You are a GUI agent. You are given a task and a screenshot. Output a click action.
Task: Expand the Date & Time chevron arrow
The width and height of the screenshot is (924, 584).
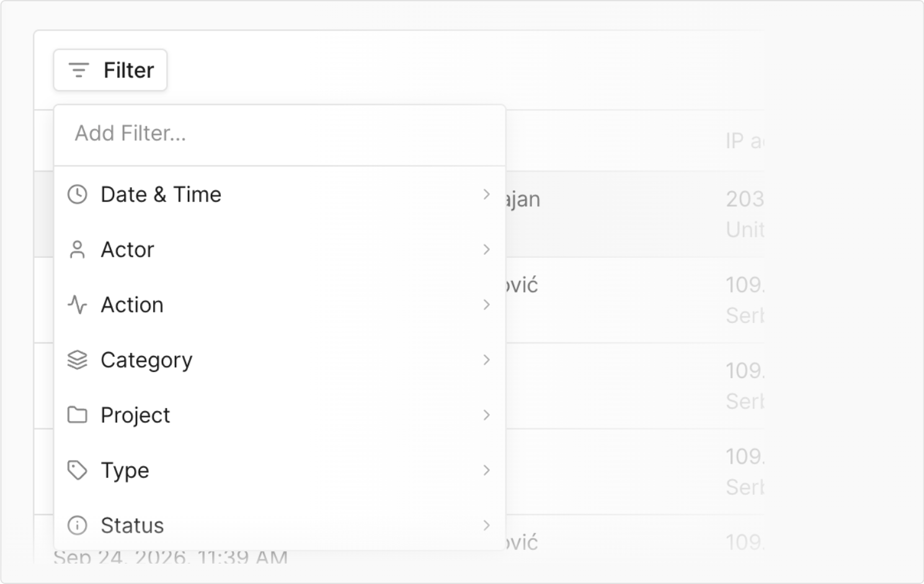pos(487,194)
